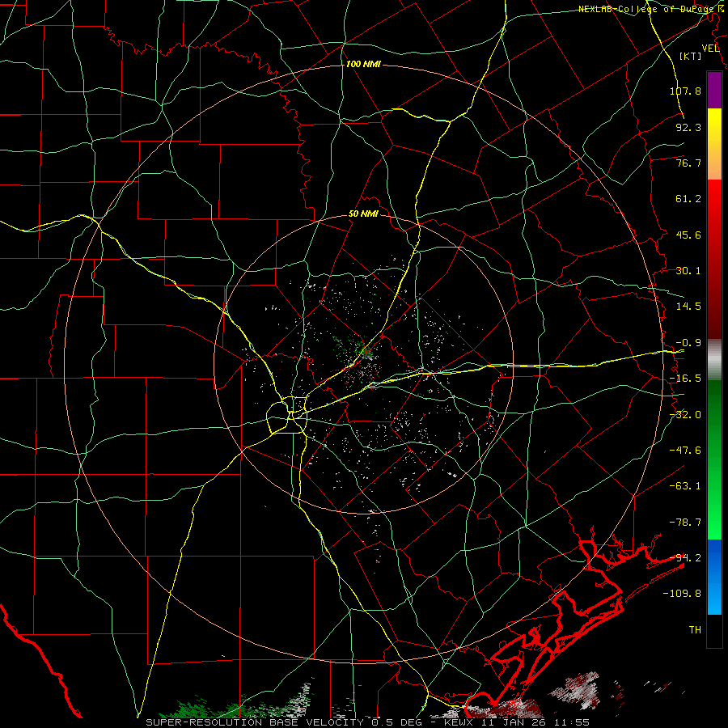Click the [KT] units label
This screenshot has width=728, height=728.
click(x=691, y=56)
